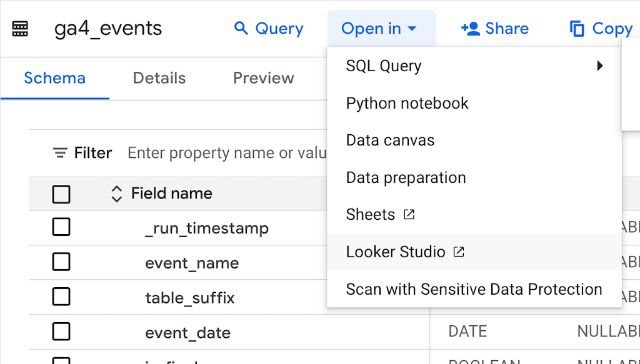
Task: Click the Field name column header
Action: tap(171, 193)
